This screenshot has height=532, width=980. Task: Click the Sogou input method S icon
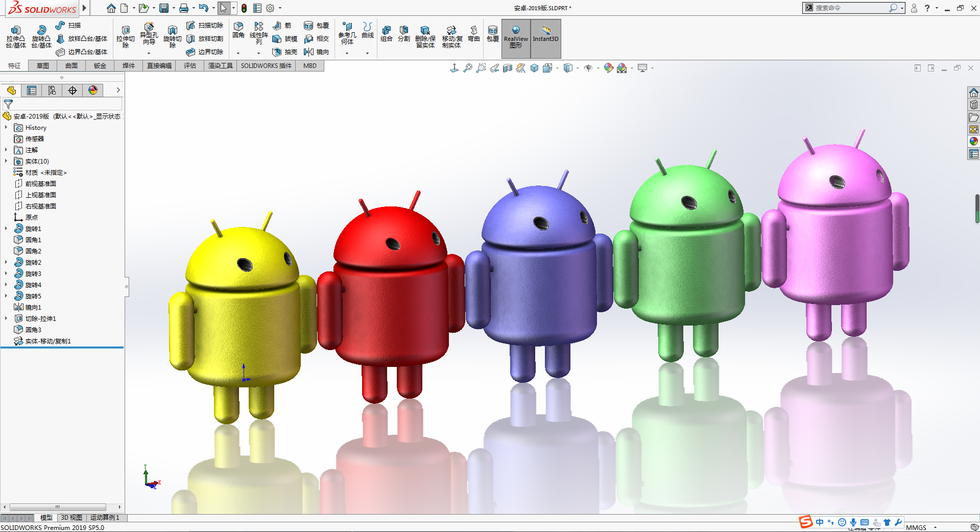[x=806, y=522]
